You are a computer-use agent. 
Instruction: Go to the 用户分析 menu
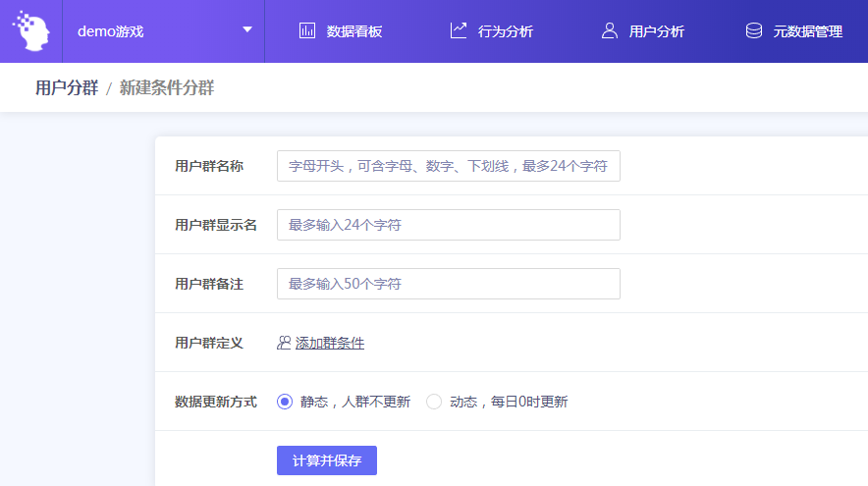[x=656, y=31]
